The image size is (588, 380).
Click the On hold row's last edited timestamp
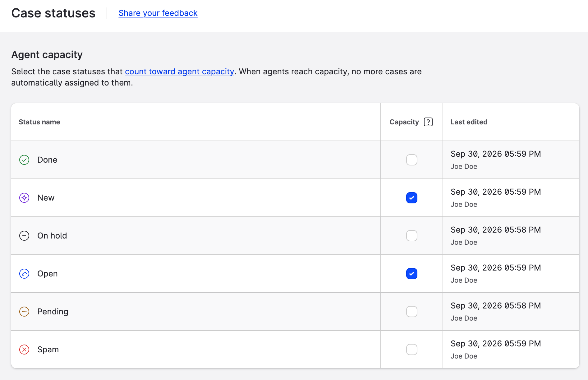(x=496, y=230)
